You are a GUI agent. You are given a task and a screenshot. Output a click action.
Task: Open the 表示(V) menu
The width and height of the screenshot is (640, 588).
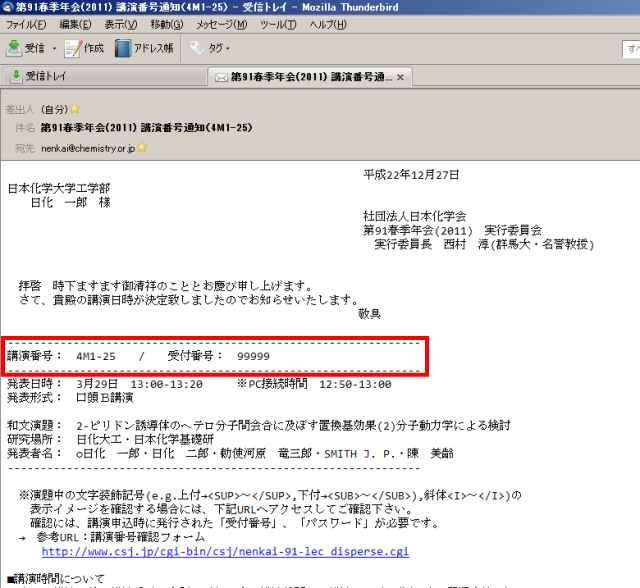click(x=122, y=23)
